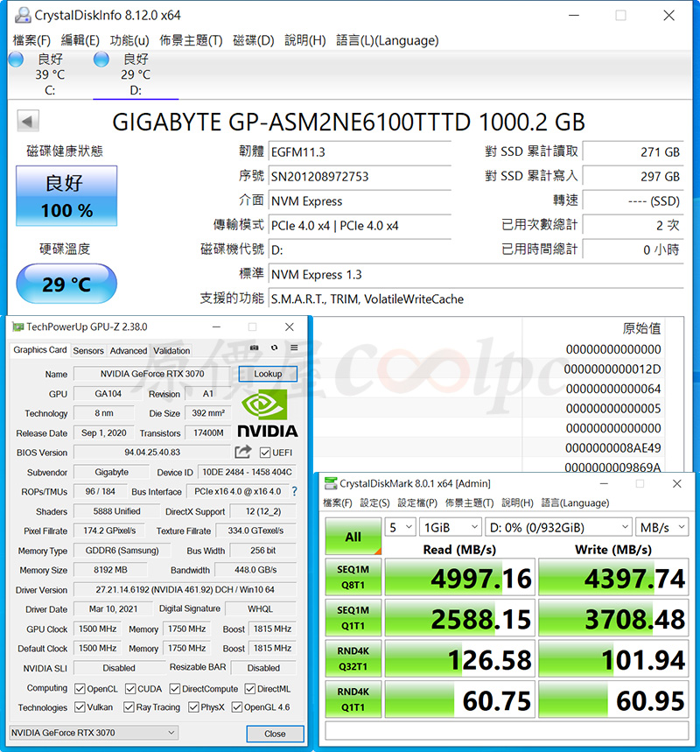
Task: Open the MB/s unit dropdown
Action: coord(662,528)
